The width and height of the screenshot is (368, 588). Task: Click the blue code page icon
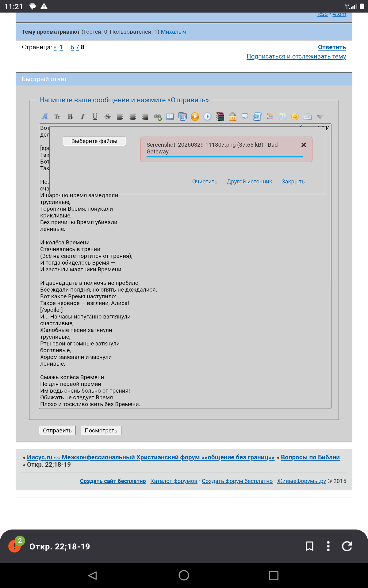point(257,117)
